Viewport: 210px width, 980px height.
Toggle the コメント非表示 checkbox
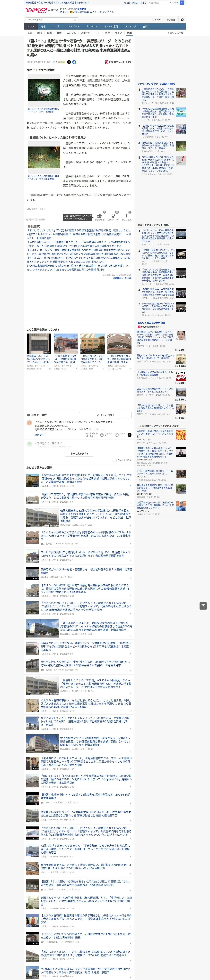pos(115,460)
